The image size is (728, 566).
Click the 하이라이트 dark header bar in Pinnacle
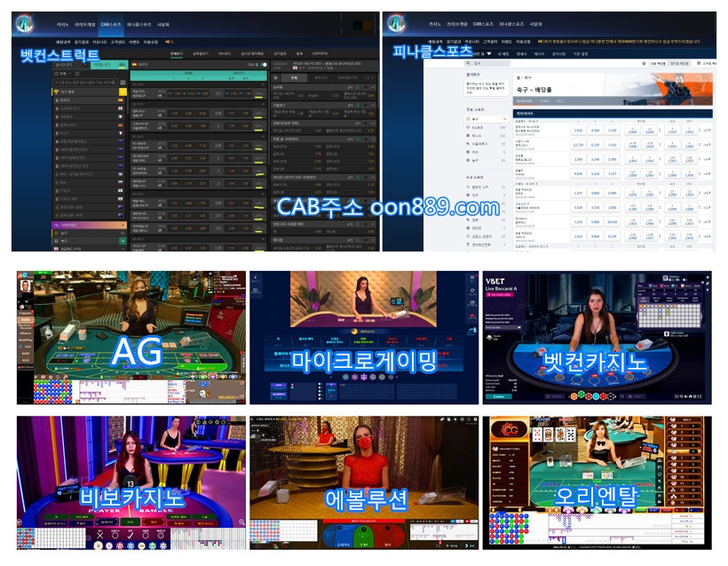pos(613,114)
